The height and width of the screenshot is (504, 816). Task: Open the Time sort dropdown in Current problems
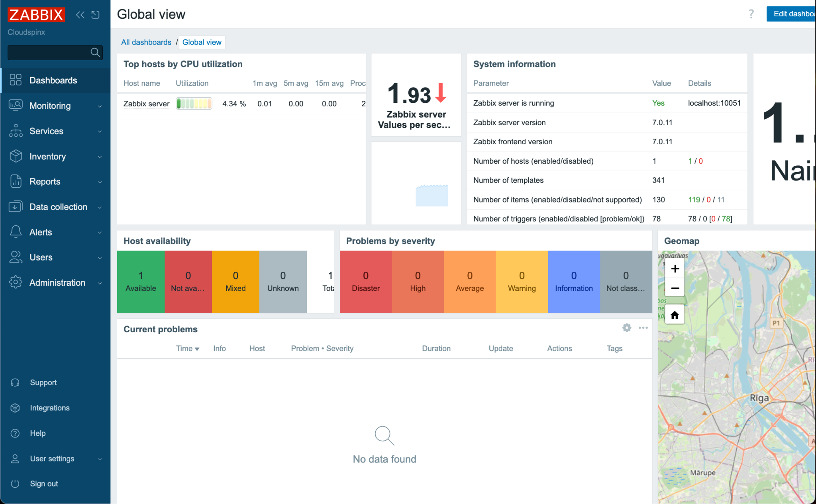(x=187, y=348)
